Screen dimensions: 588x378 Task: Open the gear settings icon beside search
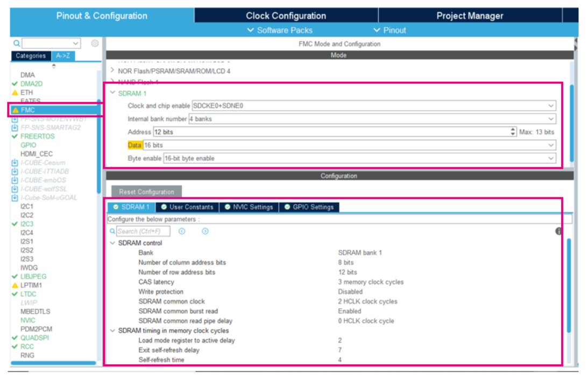pyautogui.click(x=95, y=44)
